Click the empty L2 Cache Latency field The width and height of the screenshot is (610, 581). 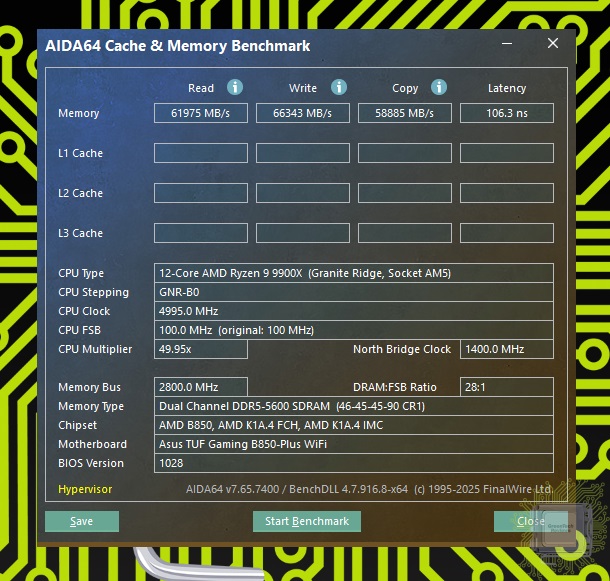pos(507,193)
